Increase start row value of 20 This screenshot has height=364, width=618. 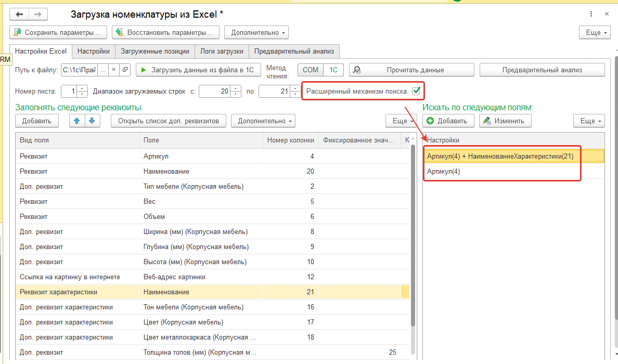tap(235, 88)
